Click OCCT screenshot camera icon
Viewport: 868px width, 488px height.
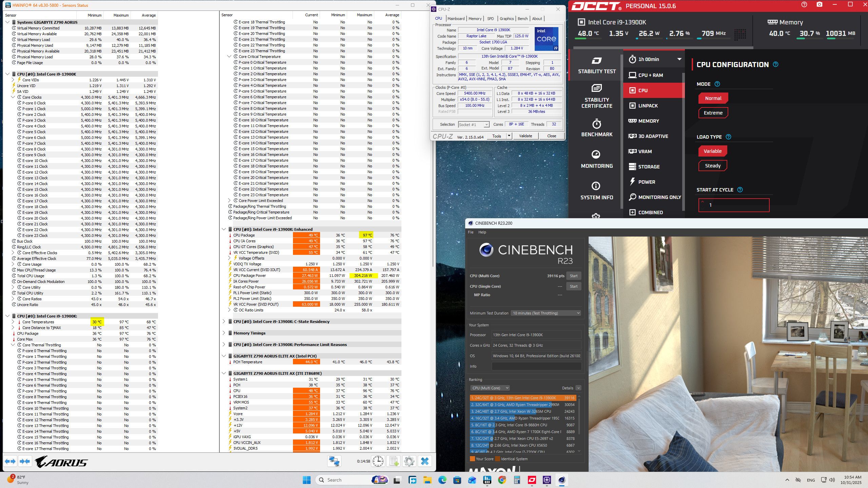tap(820, 5)
